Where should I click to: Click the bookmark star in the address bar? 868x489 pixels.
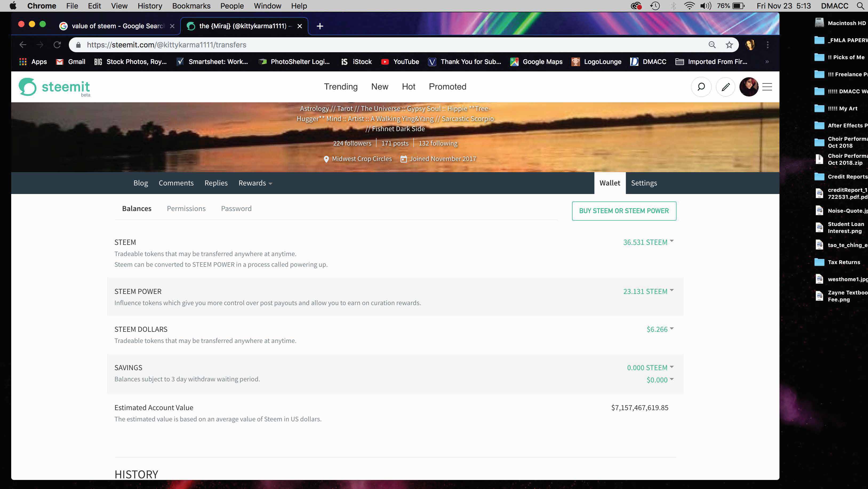tap(729, 45)
